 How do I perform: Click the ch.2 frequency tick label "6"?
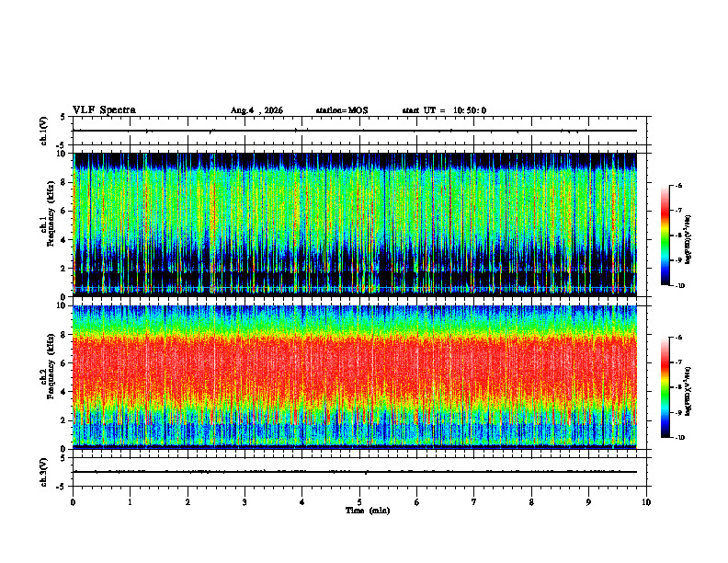click(x=64, y=363)
